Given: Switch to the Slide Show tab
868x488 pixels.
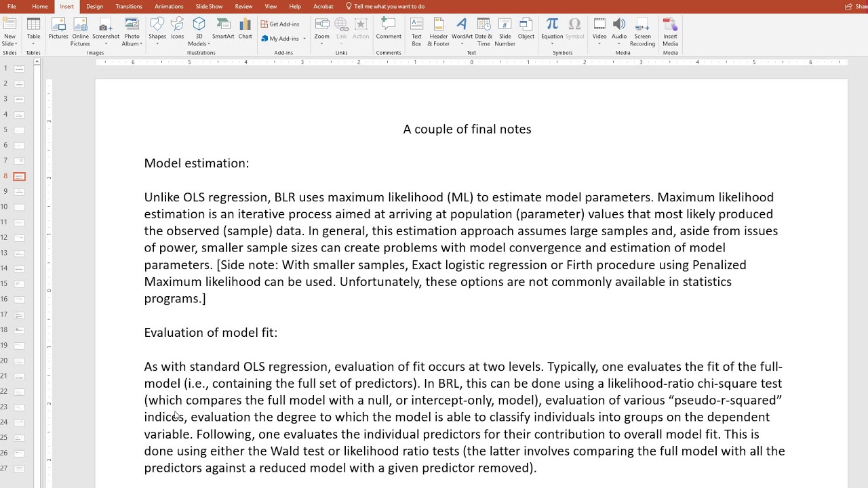Looking at the screenshot, I should (209, 6).
